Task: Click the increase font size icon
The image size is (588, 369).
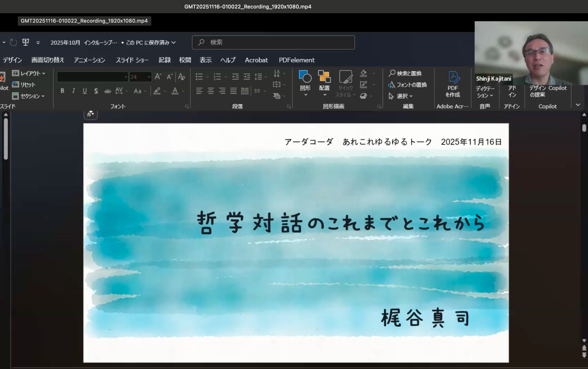Action: tap(158, 76)
